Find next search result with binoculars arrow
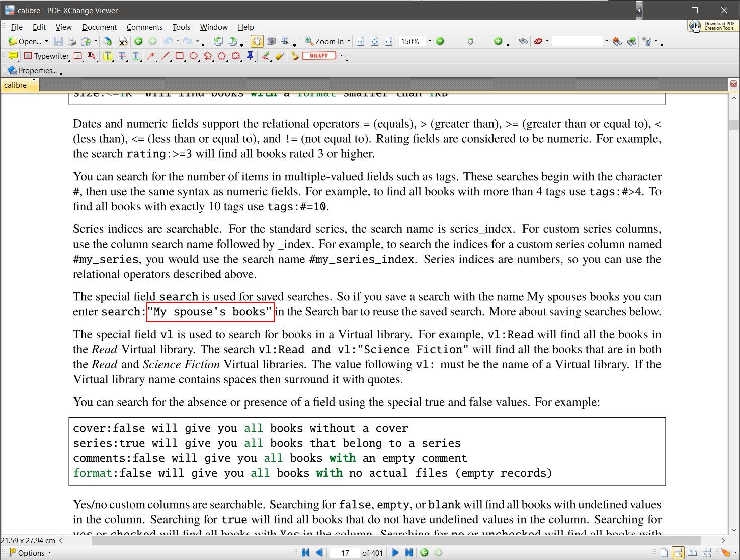 tap(631, 41)
